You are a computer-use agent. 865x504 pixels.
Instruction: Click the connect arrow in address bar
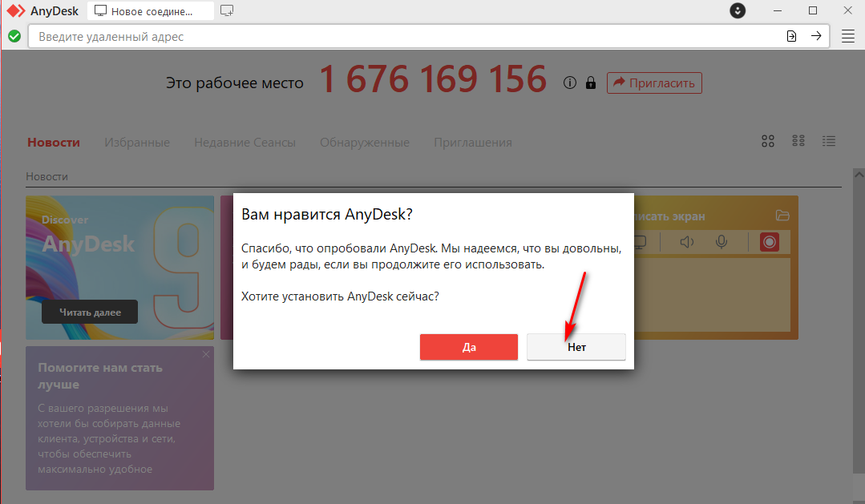(x=816, y=36)
